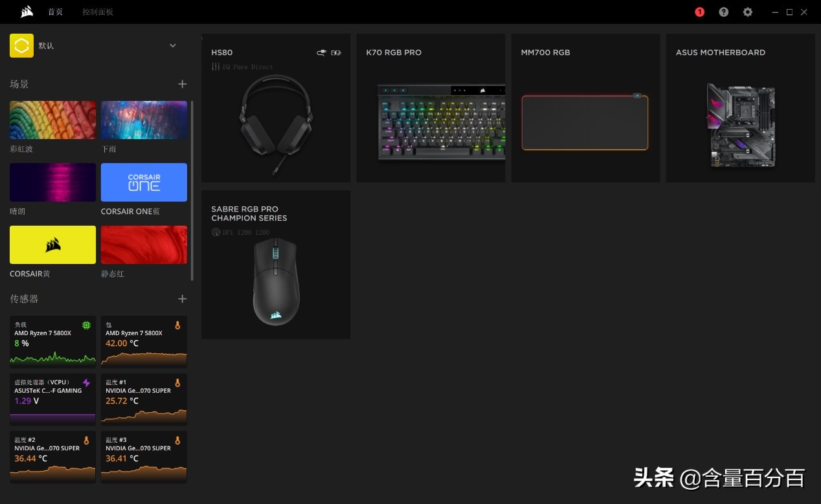The width and height of the screenshot is (821, 504).
Task: Open the ASUS MOTHERBOARD device card
Action: pos(741,108)
